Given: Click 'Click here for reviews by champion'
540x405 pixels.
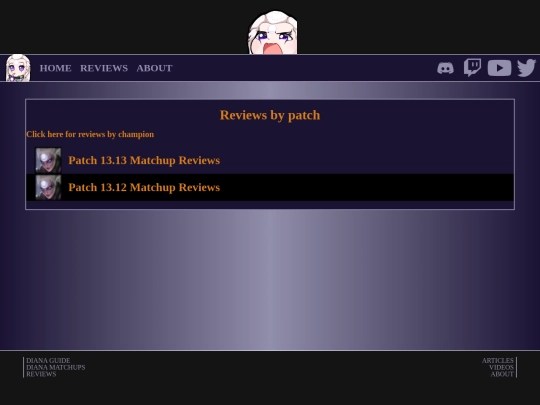Looking at the screenshot, I should tap(90, 134).
